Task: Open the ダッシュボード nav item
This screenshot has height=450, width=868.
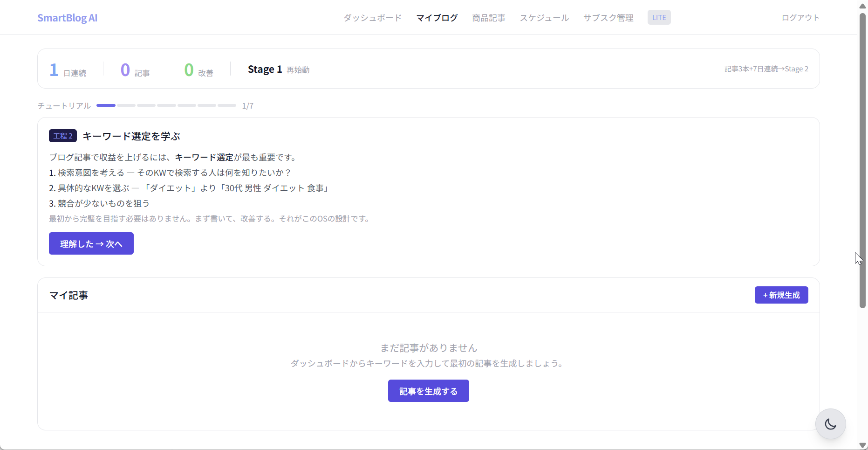Action: coord(372,18)
